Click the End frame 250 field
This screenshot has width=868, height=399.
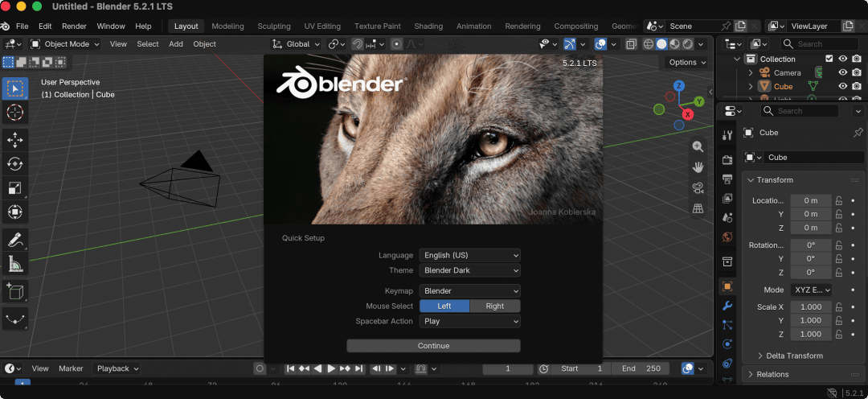point(641,368)
